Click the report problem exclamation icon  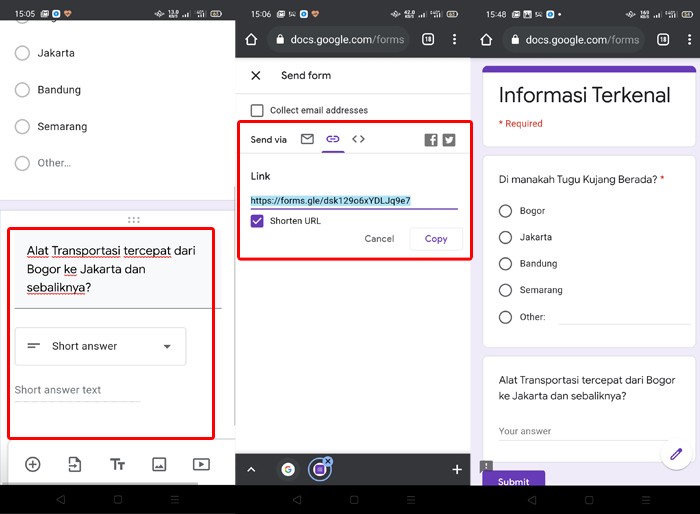[486, 467]
